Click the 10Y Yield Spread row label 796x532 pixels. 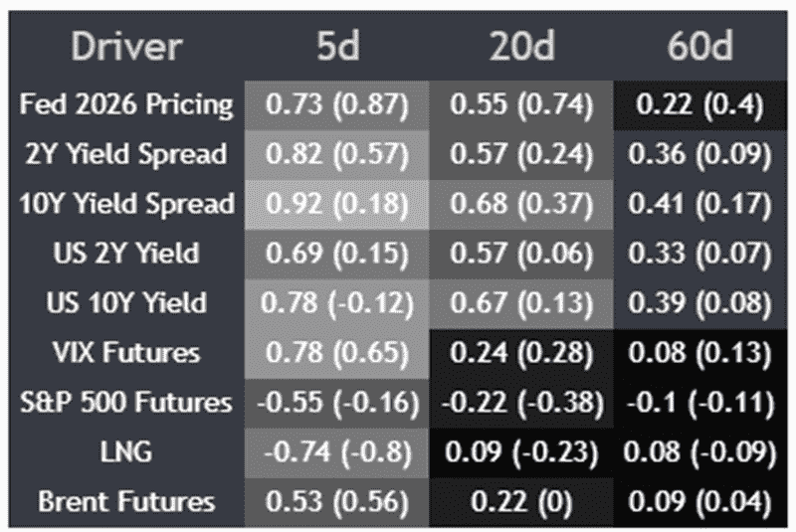click(x=126, y=204)
